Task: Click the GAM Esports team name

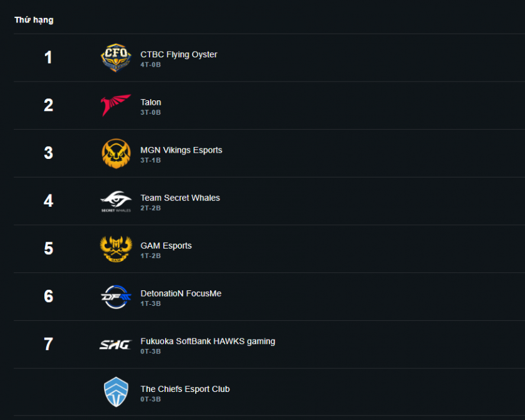Action: [166, 246]
